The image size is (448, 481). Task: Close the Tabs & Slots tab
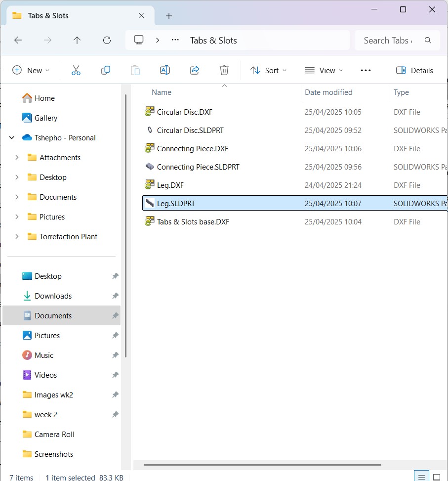point(141,15)
